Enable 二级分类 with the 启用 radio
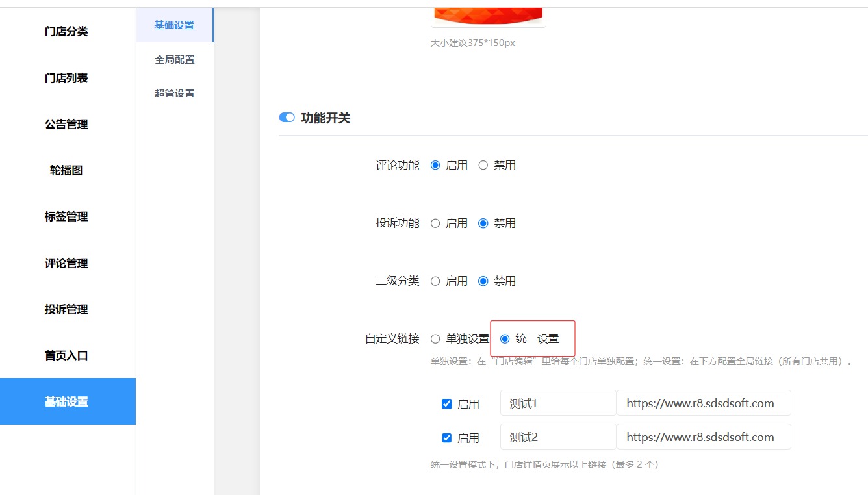 click(435, 281)
